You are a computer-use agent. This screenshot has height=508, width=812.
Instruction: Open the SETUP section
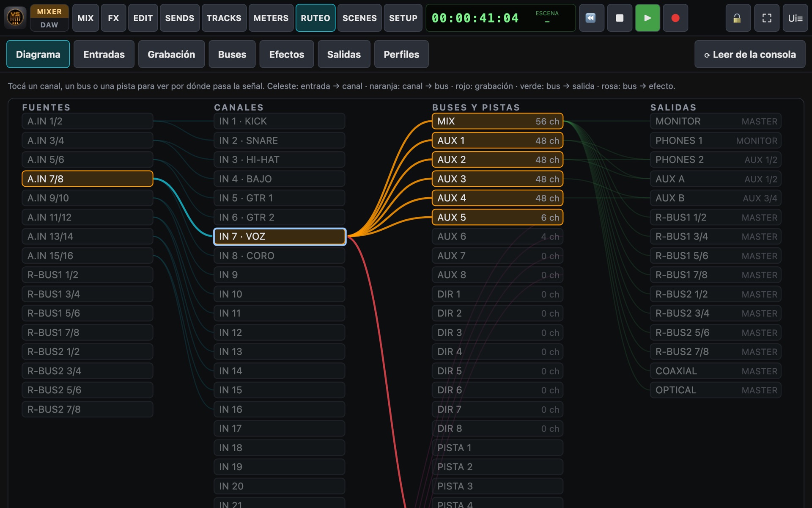[403, 18]
